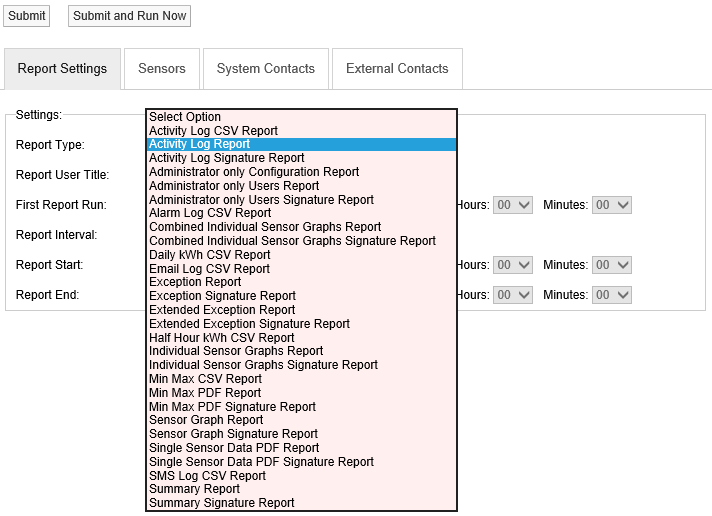This screenshot has height=516, width=712.
Task: Select Min Max PDF Report
Action: point(205,393)
